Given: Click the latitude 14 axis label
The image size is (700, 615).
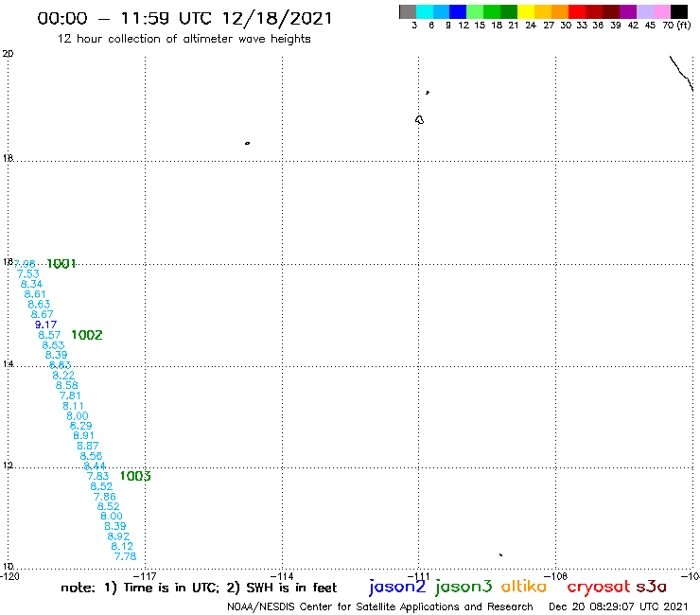Looking at the screenshot, I should click(x=8, y=364).
